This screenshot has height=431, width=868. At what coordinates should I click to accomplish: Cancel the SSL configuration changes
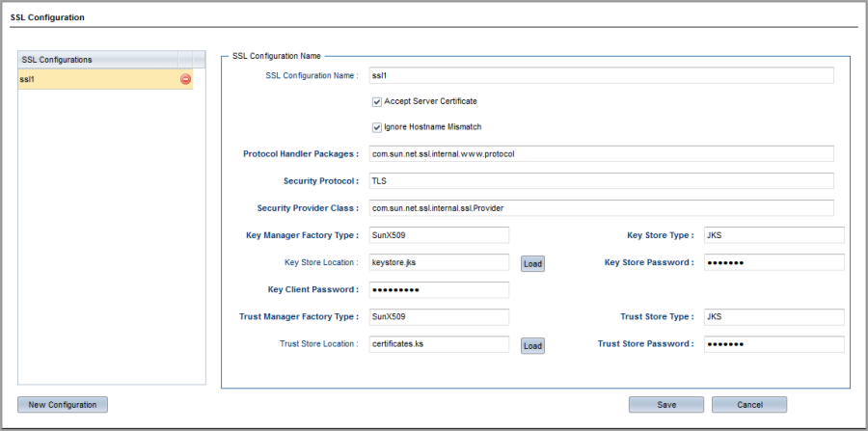(x=749, y=404)
